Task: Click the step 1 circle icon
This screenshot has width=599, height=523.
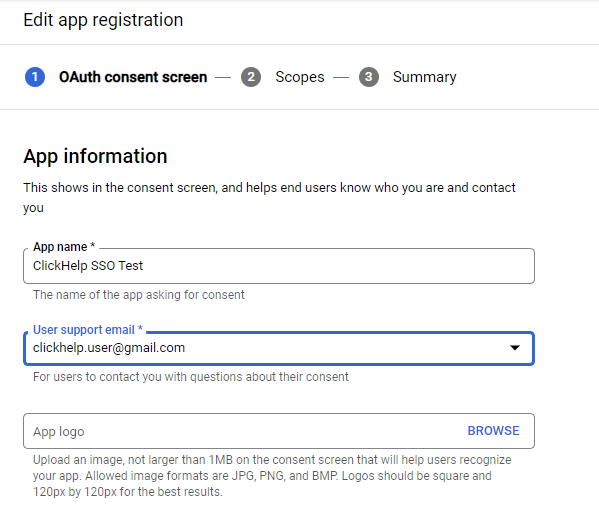Action: [x=35, y=77]
